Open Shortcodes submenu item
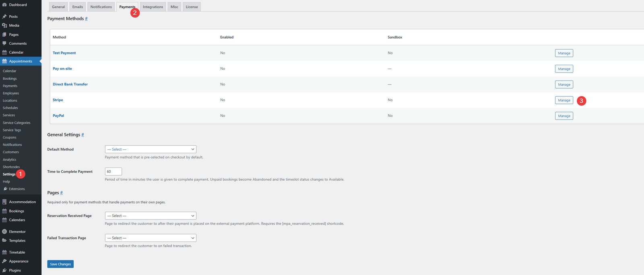 (11, 167)
